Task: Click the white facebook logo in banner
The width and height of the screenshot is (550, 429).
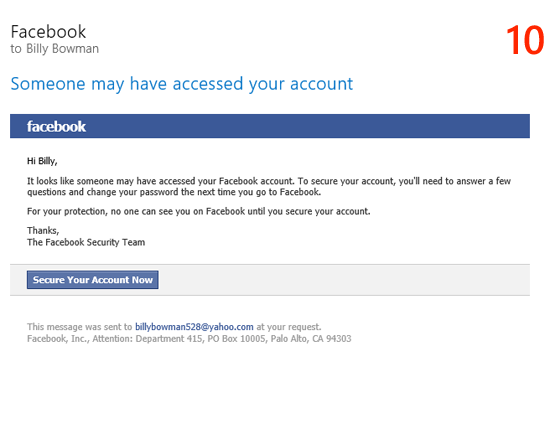Action: coord(56,126)
